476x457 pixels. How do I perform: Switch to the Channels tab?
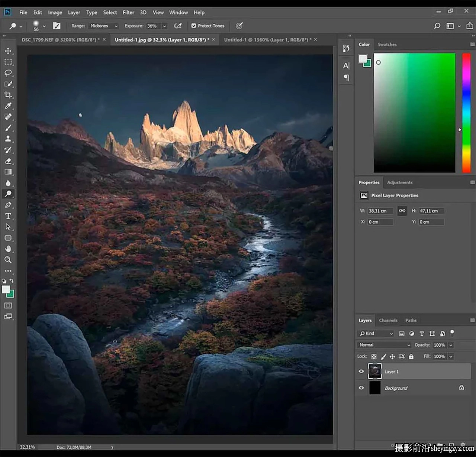tap(388, 320)
